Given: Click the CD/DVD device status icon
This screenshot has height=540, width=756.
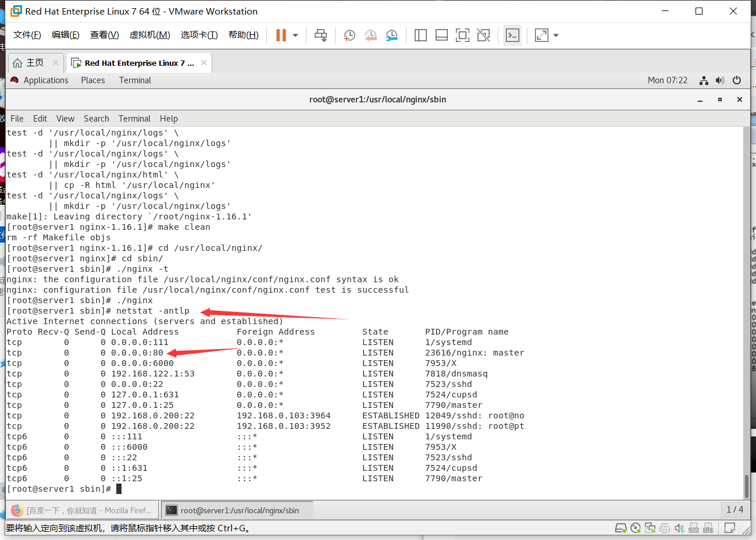Looking at the screenshot, I should pyautogui.click(x=636, y=528).
